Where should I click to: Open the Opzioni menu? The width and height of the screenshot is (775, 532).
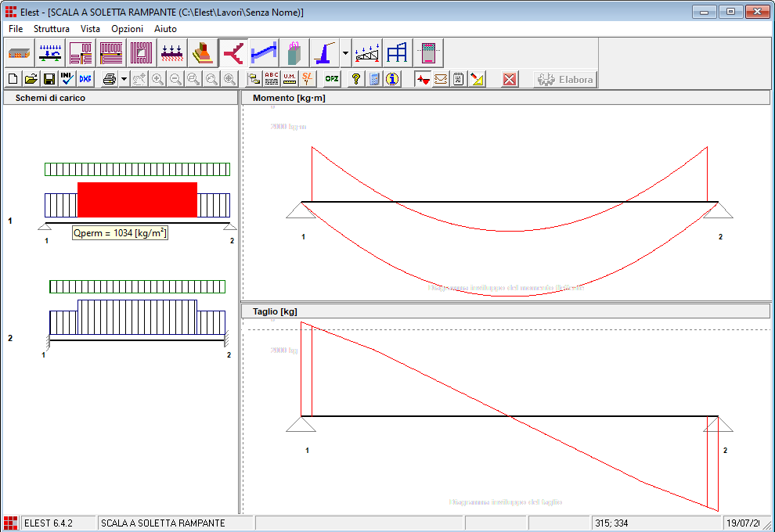click(x=127, y=28)
